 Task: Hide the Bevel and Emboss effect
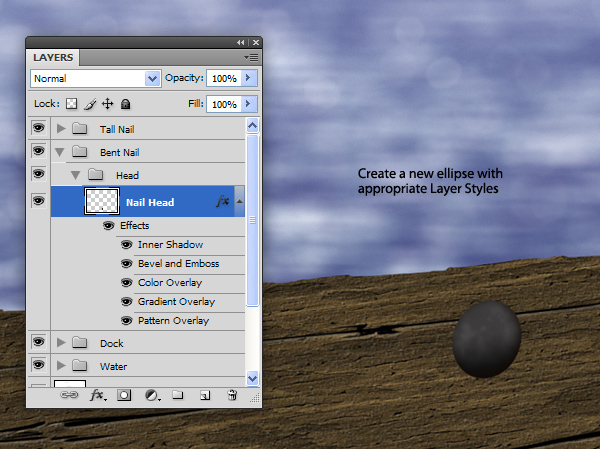click(127, 263)
